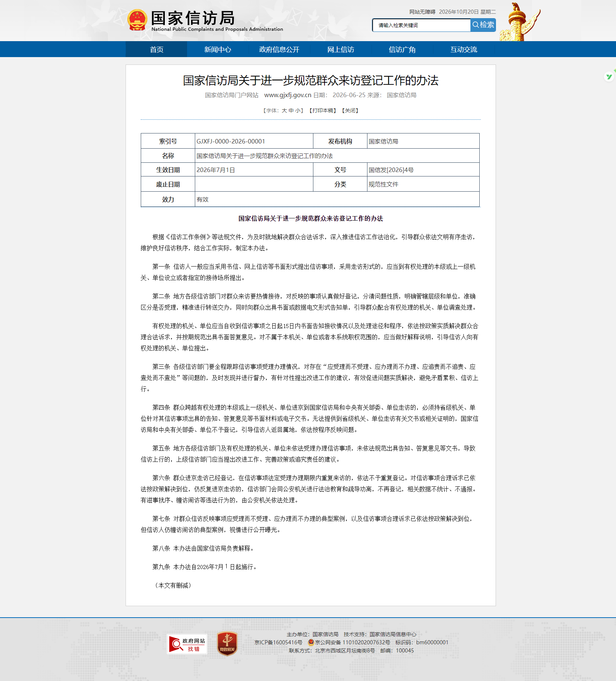Click the effective date 2026年7月1日 cell
616x681 pixels.
(254, 170)
